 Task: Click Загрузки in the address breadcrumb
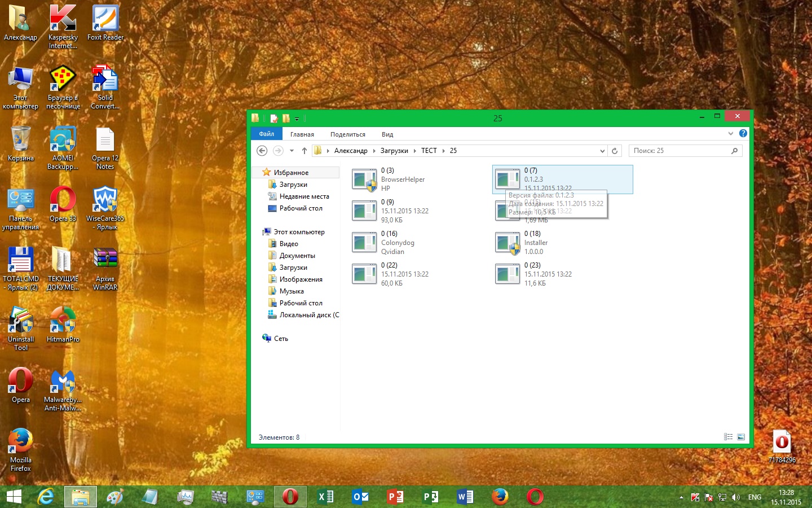pyautogui.click(x=394, y=151)
